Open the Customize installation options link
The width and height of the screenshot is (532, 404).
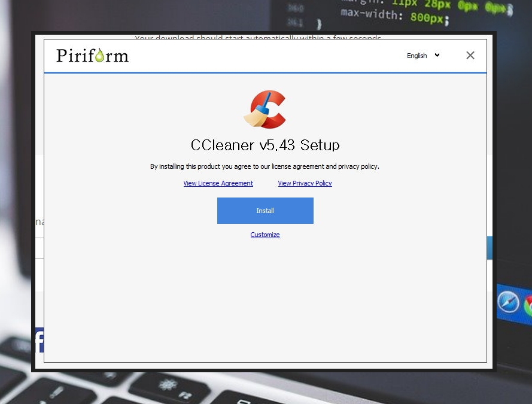tap(265, 235)
